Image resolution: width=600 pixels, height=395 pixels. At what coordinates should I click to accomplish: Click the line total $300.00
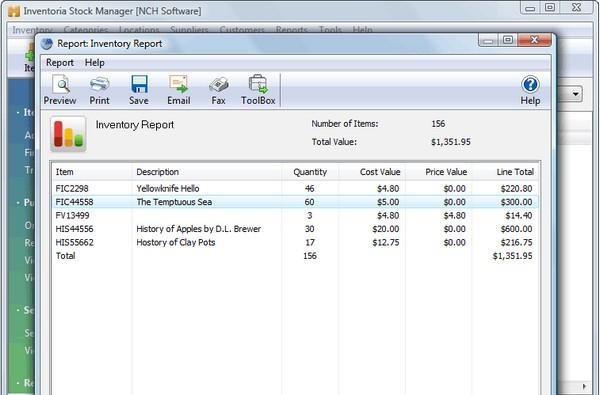(516, 202)
